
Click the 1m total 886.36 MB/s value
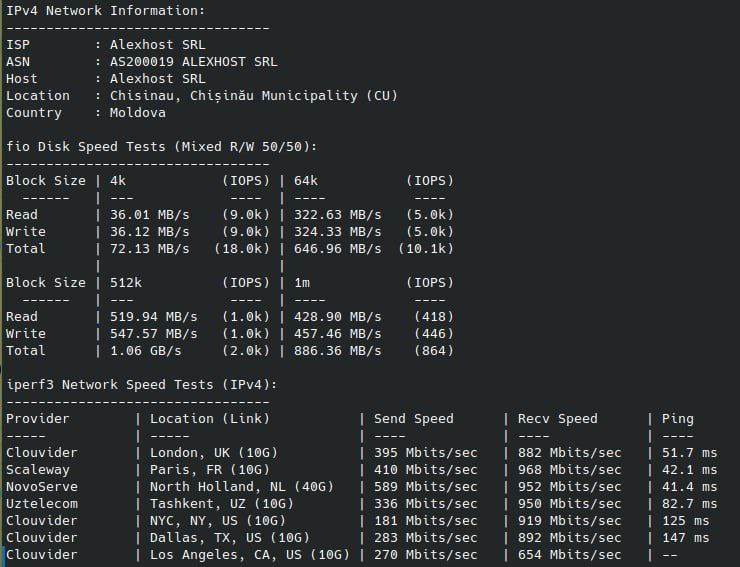tap(337, 351)
